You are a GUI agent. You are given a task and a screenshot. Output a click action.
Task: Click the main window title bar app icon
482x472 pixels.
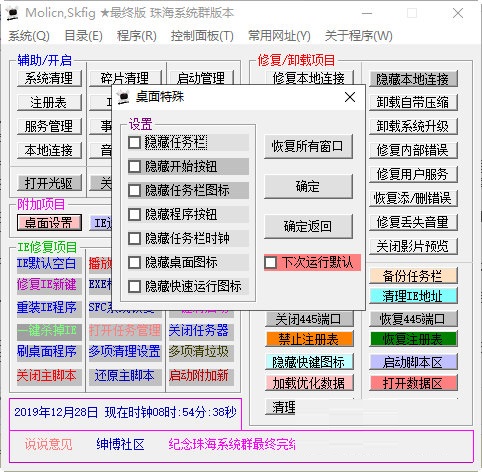click(12, 13)
